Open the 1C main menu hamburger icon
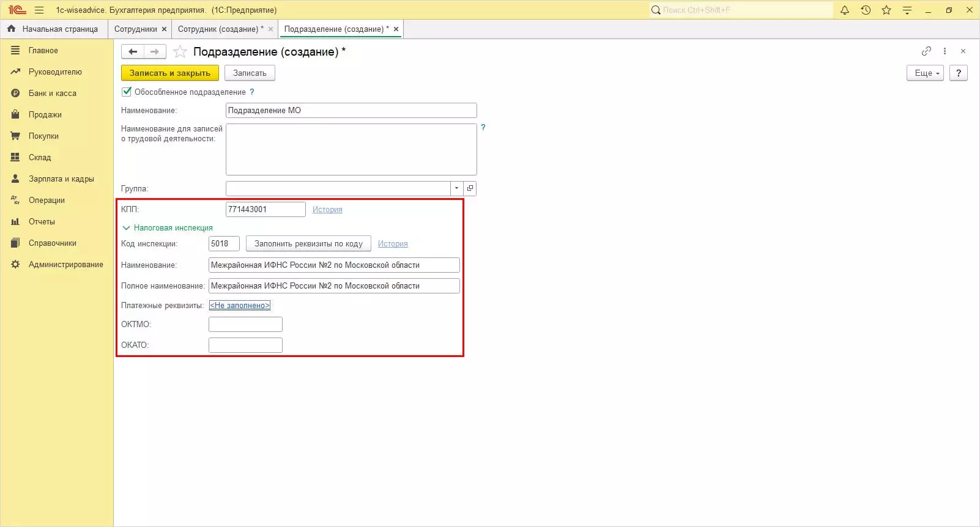Screen dimensions: 980x527 click(39, 10)
